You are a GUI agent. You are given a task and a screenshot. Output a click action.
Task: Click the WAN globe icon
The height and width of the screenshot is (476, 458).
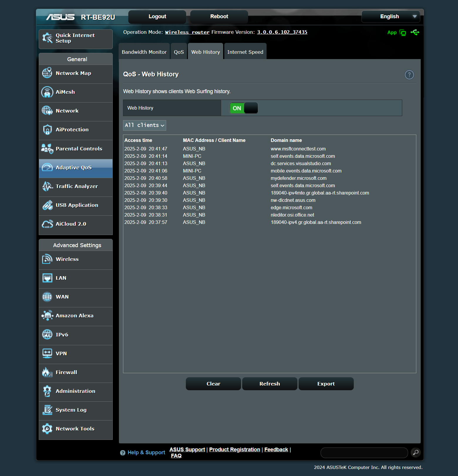click(x=47, y=297)
